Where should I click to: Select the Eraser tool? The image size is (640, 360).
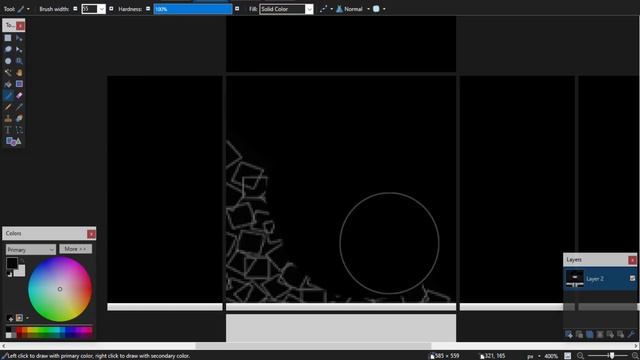pyautogui.click(x=19, y=96)
